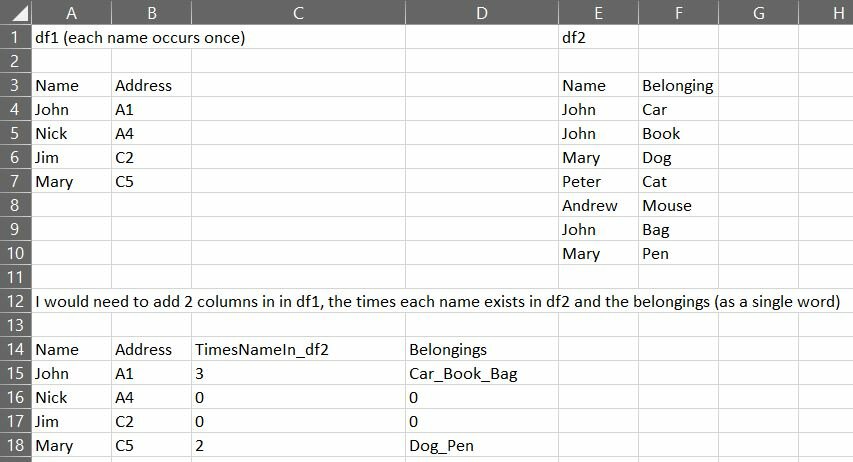The width and height of the screenshot is (853, 462).
Task: Select row 12 header
Action: (16, 301)
